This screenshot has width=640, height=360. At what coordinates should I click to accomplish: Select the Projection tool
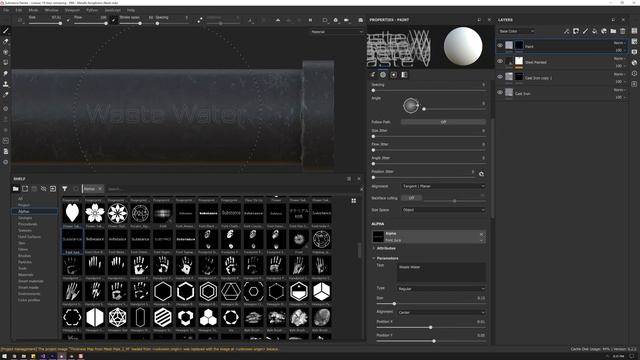[x=6, y=52]
